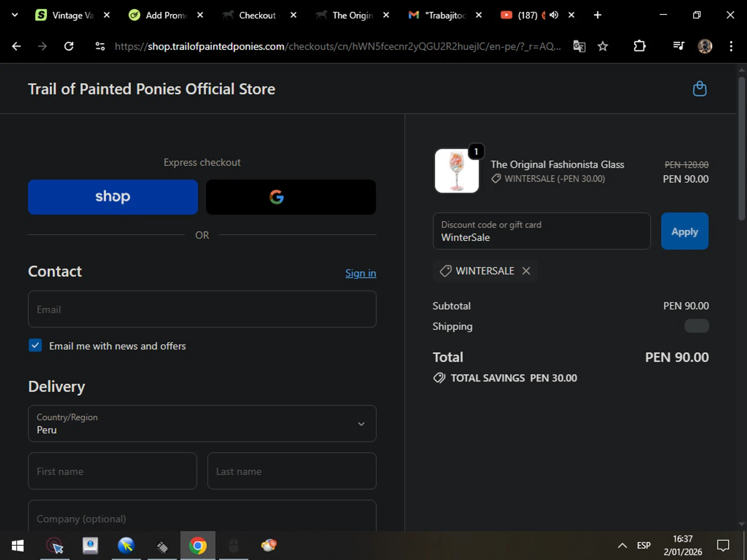Click the Total PEN 90.00 amount

pos(677,357)
